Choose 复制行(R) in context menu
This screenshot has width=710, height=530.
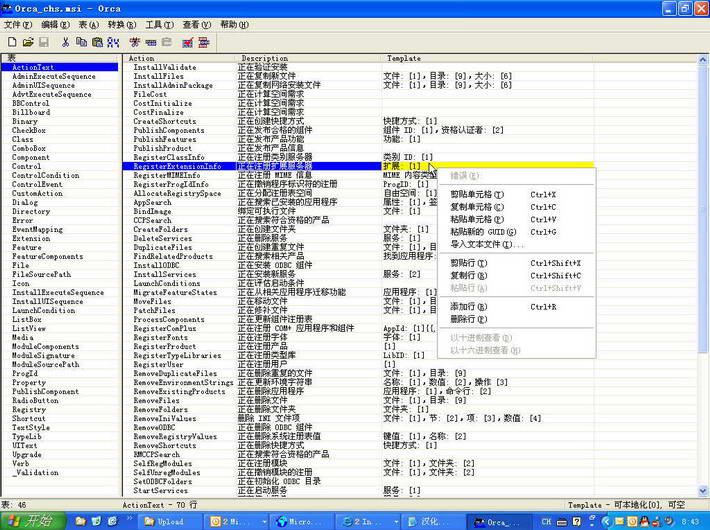click(516, 275)
